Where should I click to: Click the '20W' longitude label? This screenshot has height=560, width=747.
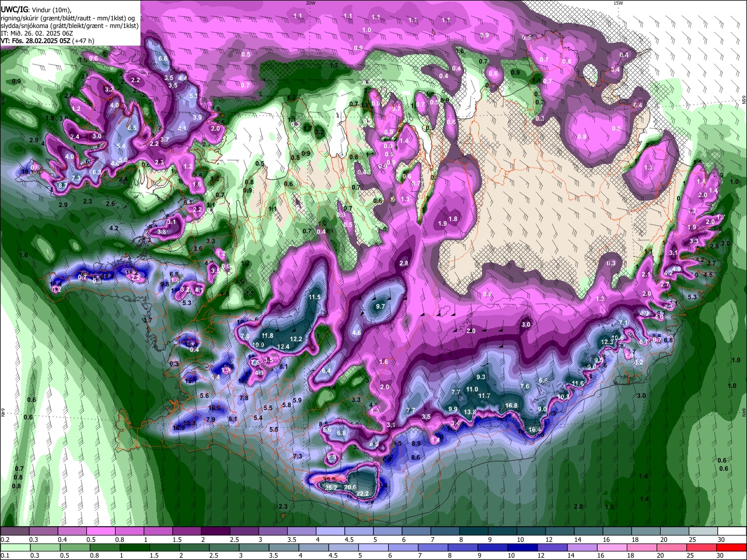[x=310, y=3]
